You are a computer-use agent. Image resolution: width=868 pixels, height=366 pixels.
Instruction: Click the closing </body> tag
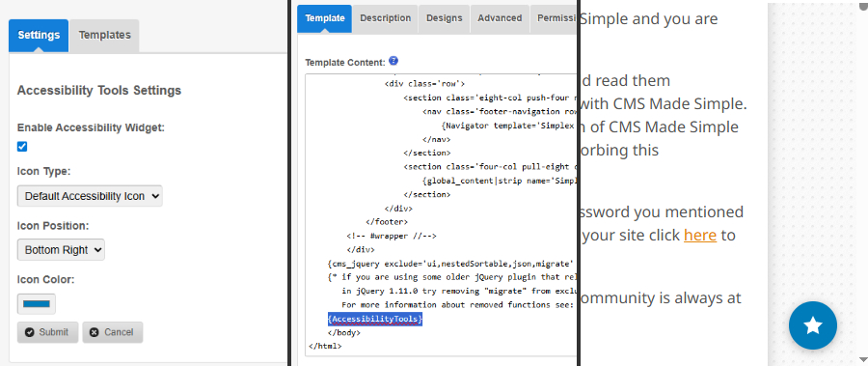pos(343,333)
